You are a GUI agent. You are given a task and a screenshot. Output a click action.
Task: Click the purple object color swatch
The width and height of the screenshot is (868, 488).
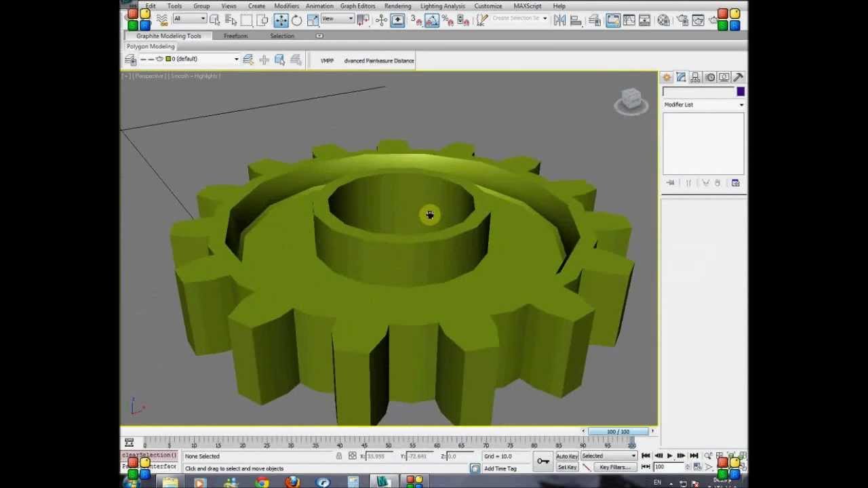(740, 92)
